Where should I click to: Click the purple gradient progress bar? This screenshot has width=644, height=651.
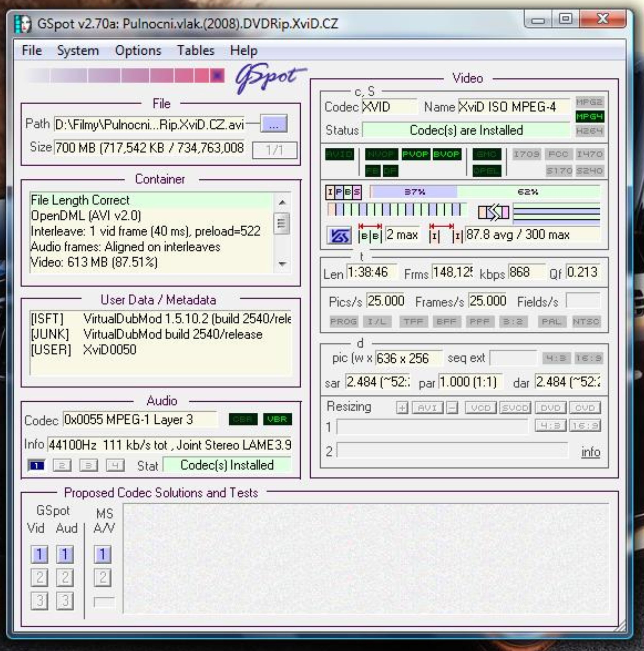125,75
